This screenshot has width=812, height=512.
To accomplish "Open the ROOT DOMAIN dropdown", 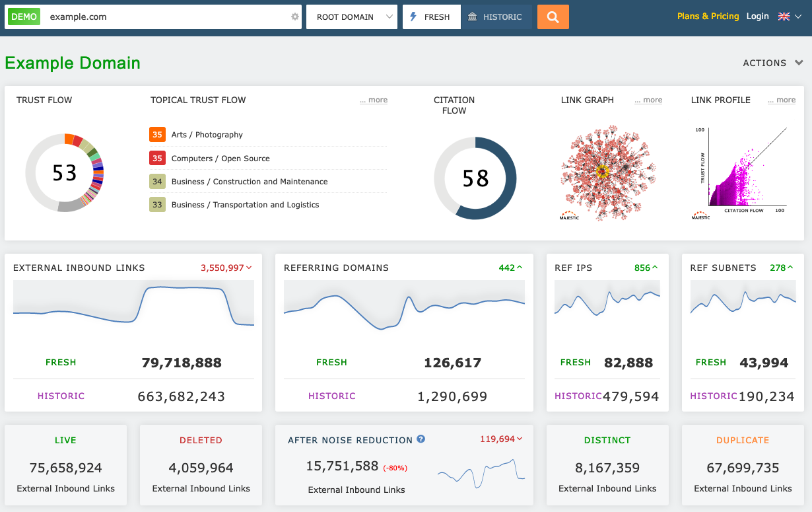I will pyautogui.click(x=351, y=17).
